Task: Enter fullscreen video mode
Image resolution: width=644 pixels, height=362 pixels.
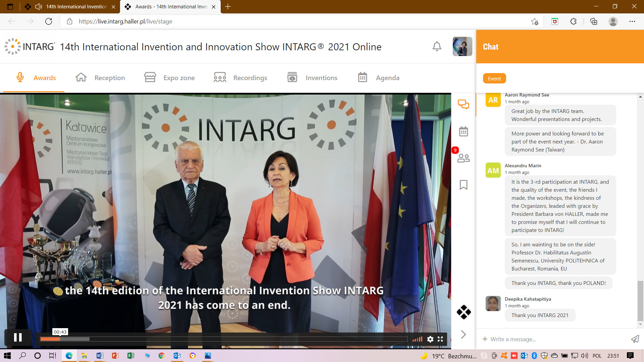Action: pyautogui.click(x=440, y=339)
